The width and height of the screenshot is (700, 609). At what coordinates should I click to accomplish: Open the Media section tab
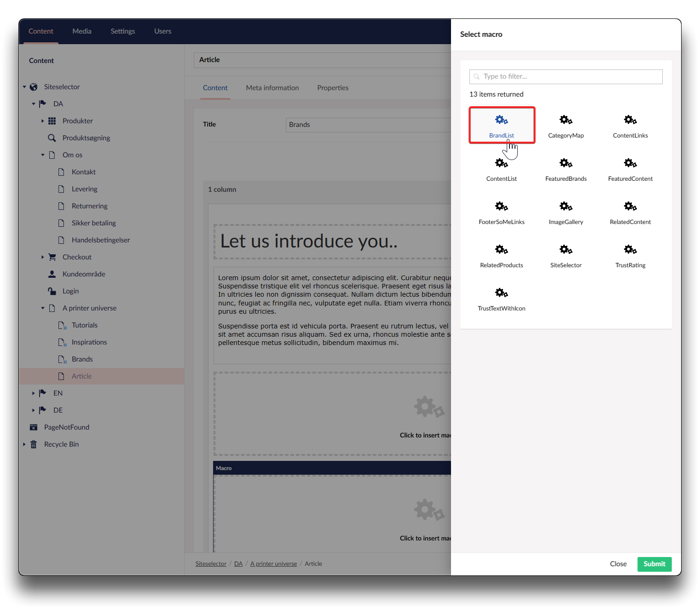(82, 31)
